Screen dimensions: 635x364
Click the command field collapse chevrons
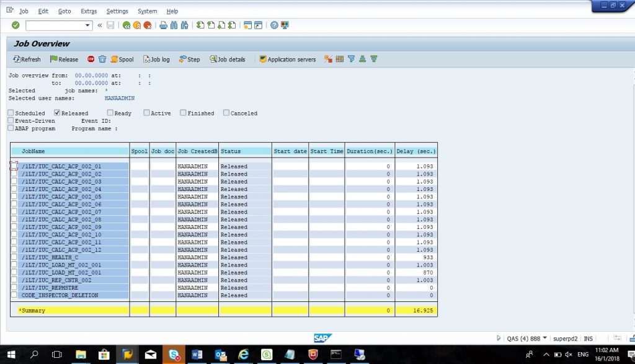click(100, 25)
